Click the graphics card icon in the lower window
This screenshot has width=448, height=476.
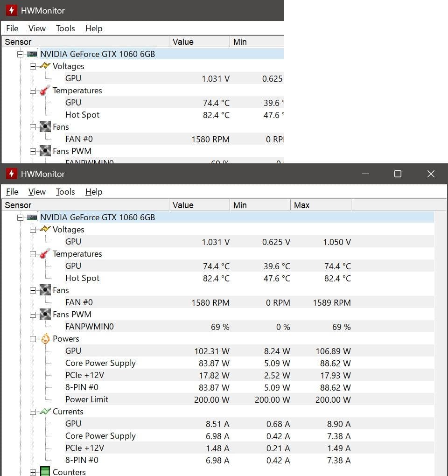tap(32, 217)
